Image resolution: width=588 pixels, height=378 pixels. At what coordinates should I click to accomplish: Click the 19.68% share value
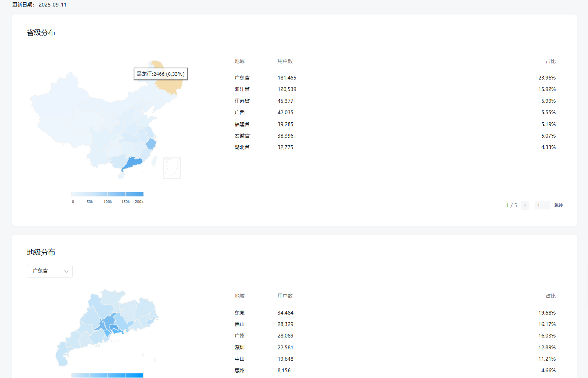[x=547, y=313]
